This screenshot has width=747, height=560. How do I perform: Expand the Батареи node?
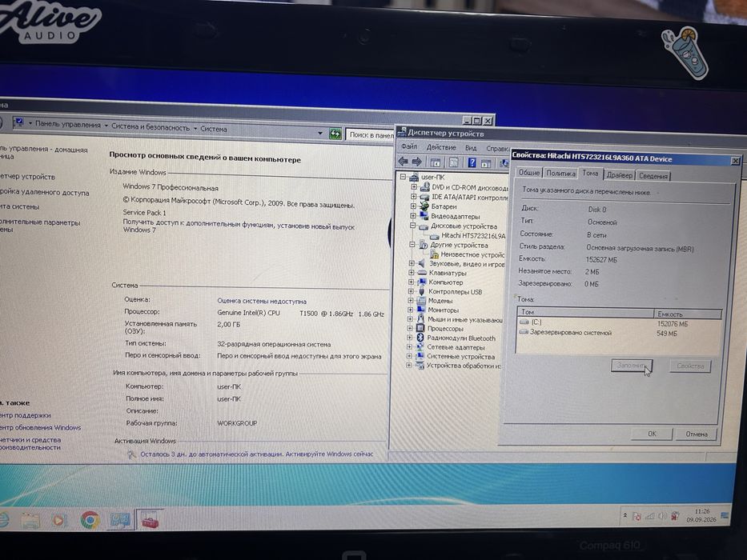click(x=413, y=206)
